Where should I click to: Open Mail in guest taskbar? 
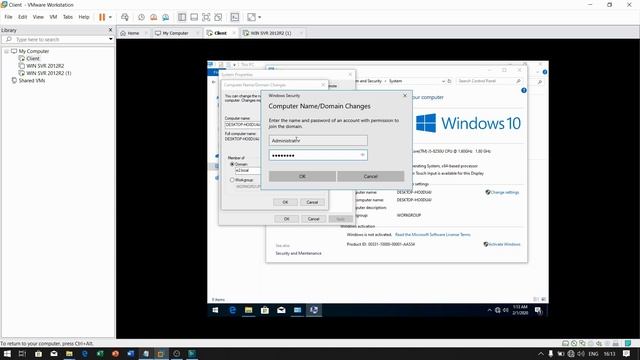point(281,310)
